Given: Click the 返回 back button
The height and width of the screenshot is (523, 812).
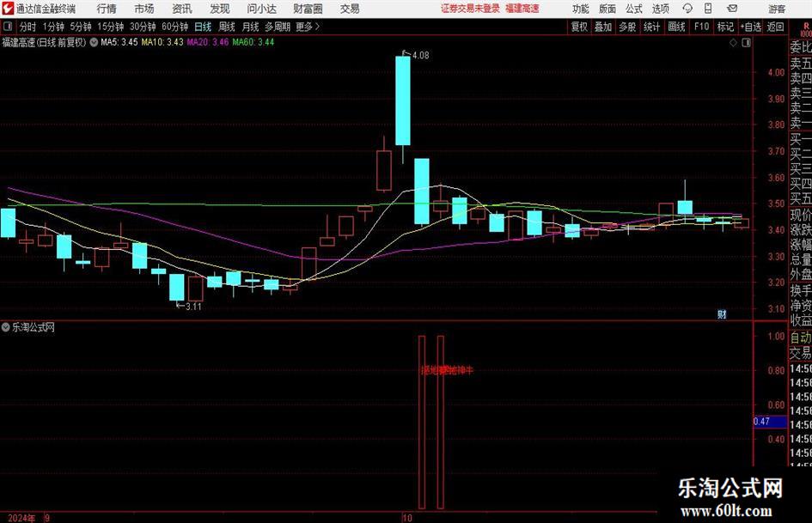Looking at the screenshot, I should [x=775, y=27].
